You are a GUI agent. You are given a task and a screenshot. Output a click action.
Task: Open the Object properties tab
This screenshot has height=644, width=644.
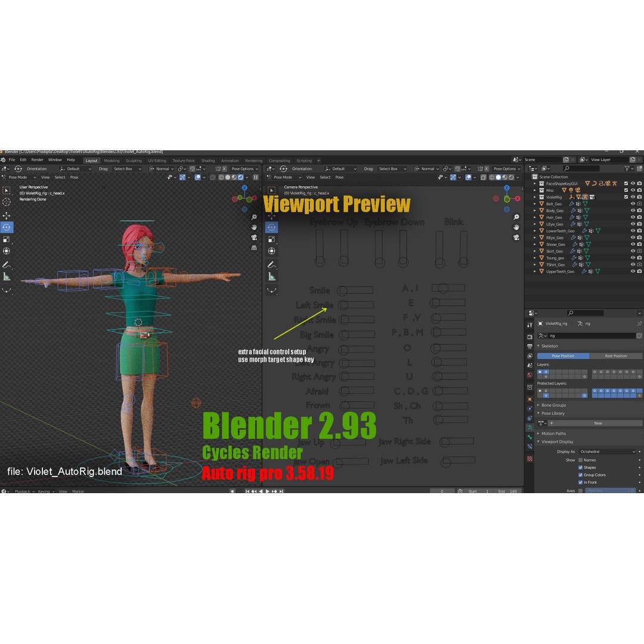[x=530, y=399]
